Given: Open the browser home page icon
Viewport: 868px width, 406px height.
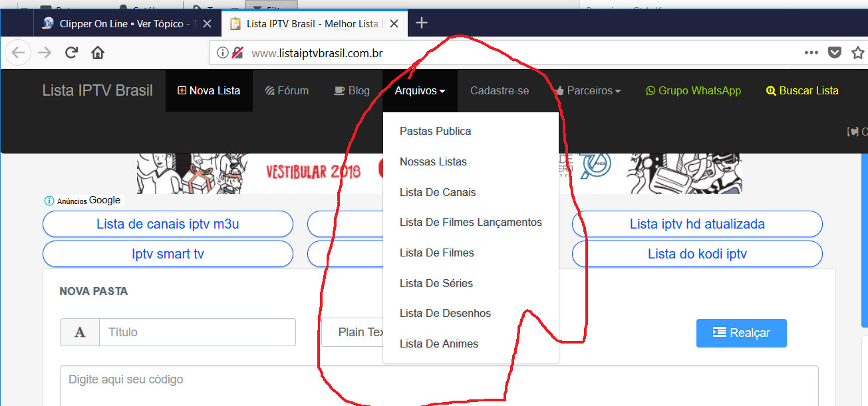Looking at the screenshot, I should click(98, 53).
